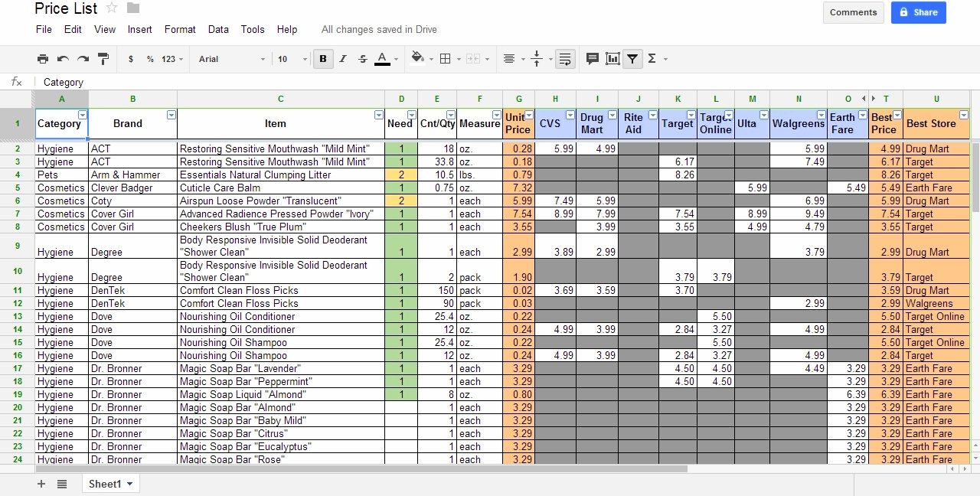Image resolution: width=980 pixels, height=496 pixels.
Task: Click the horizontal scrollbar
Action: pyautogui.click(x=361, y=468)
